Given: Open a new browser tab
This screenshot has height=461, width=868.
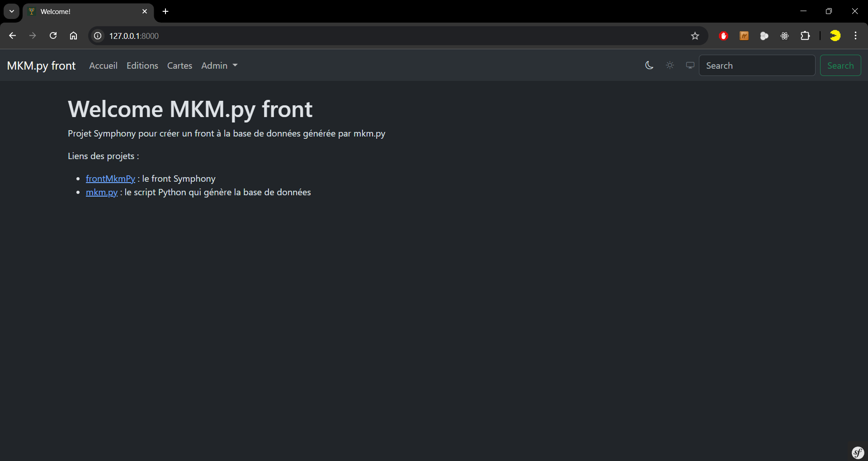Looking at the screenshot, I should 165,11.
